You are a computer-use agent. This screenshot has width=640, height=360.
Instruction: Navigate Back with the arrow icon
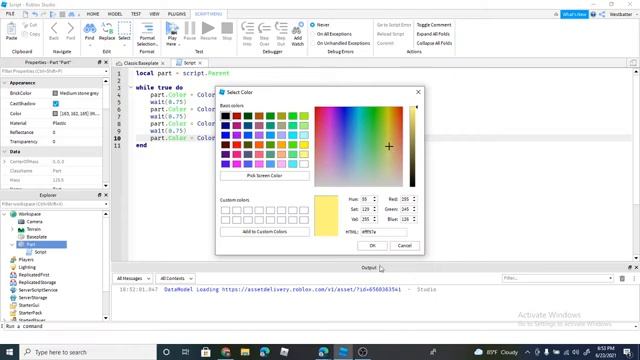pyautogui.click(x=54, y=29)
